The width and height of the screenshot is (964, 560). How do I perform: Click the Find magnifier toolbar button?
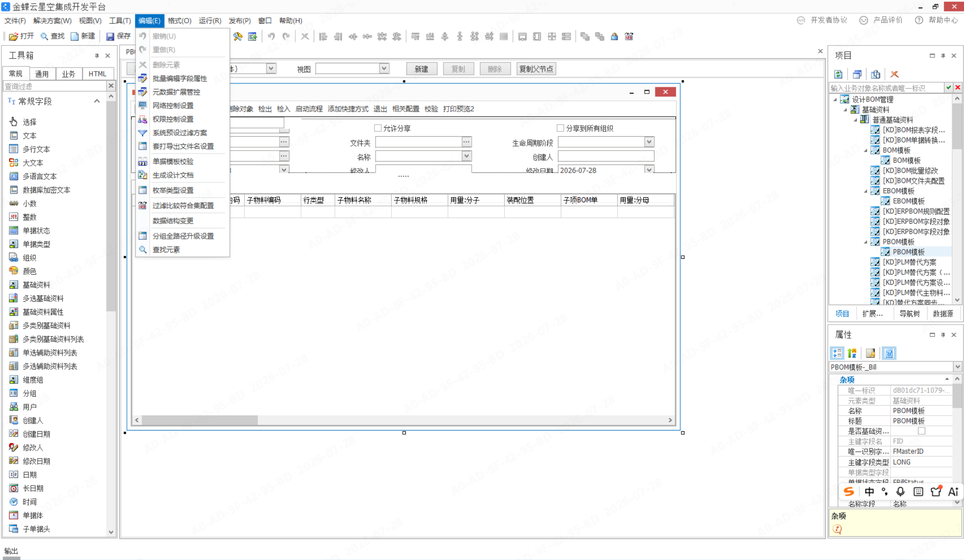52,36
